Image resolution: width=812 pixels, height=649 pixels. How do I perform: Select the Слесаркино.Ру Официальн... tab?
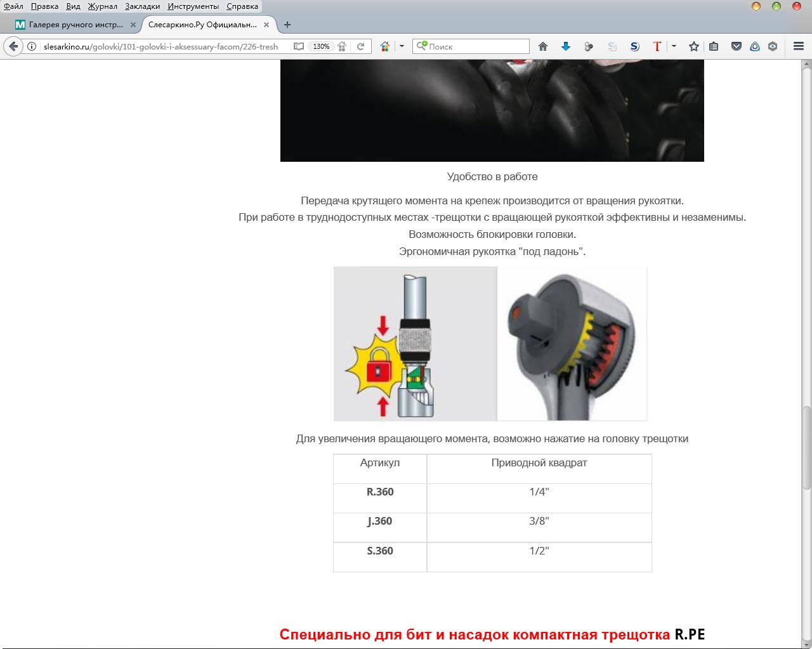click(x=202, y=25)
